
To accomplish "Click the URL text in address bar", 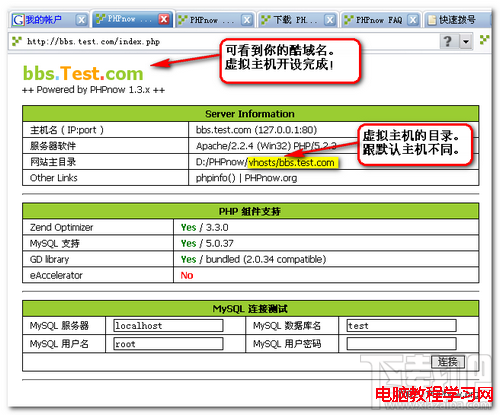I will [x=94, y=42].
